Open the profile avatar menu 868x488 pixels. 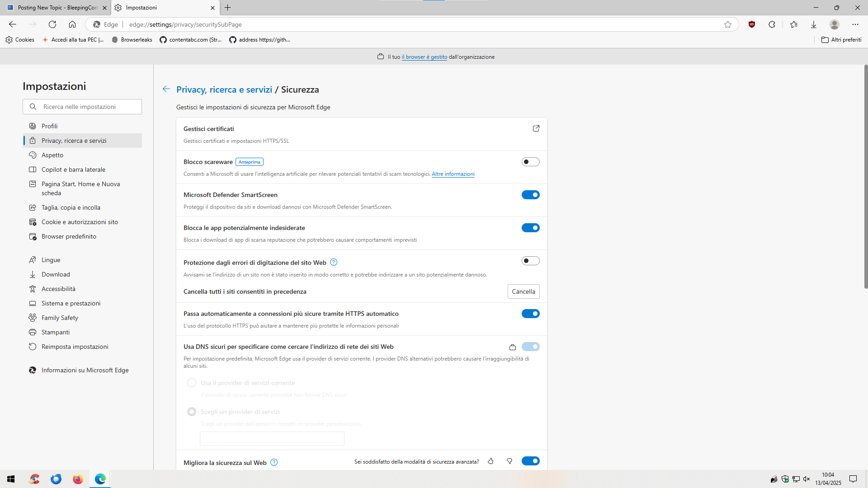(835, 24)
